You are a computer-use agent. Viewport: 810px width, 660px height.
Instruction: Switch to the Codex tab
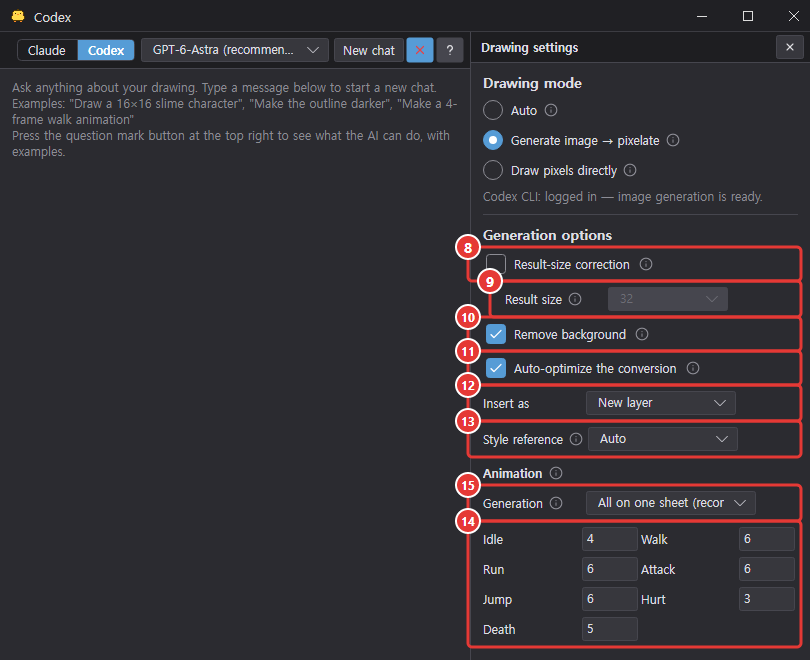point(106,50)
